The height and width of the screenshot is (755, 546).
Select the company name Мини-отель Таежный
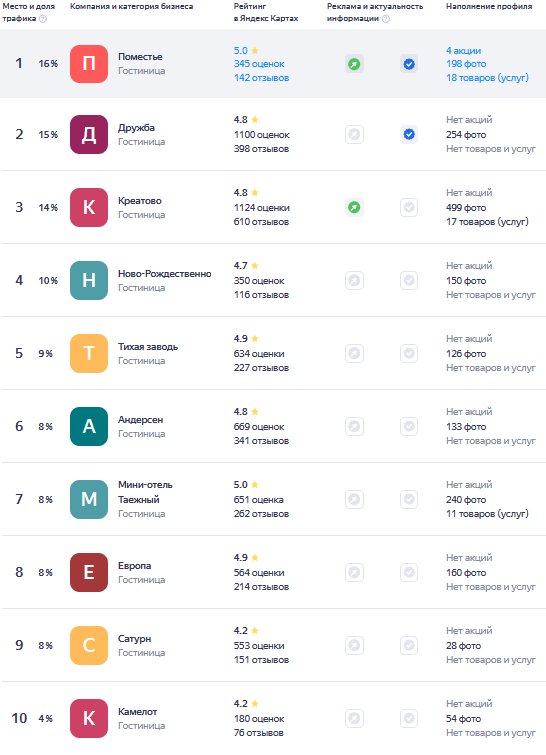point(145,492)
